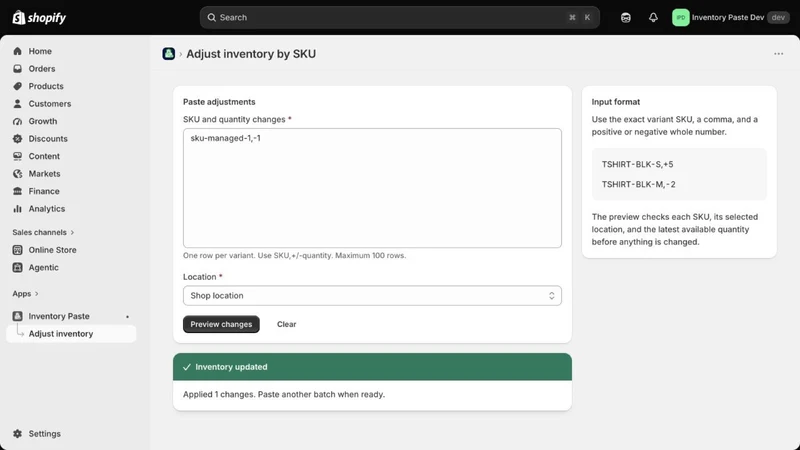Click the Preview changes button
The image size is (800, 450).
point(221,324)
